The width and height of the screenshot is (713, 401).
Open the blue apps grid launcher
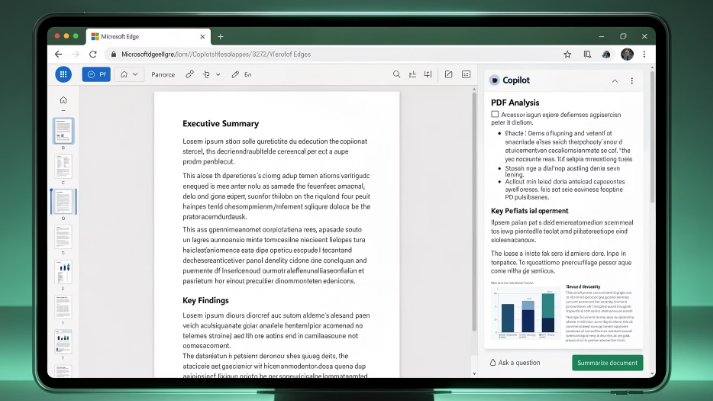[63, 74]
